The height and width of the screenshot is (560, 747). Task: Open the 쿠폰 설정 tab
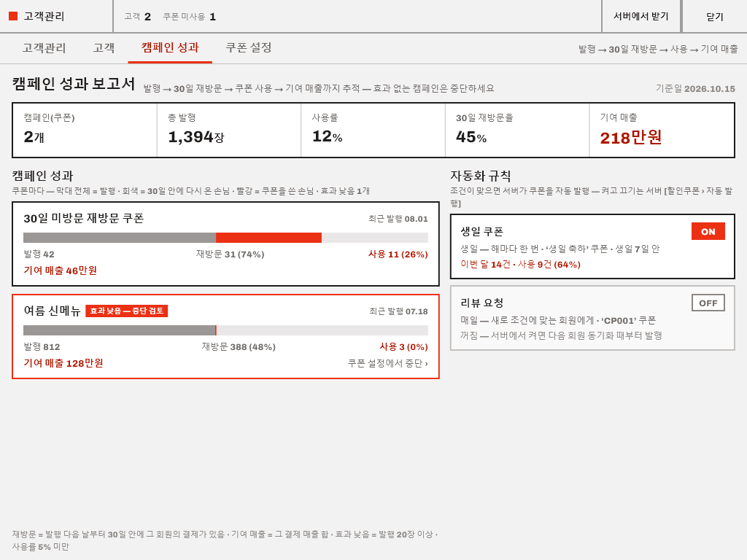point(248,47)
